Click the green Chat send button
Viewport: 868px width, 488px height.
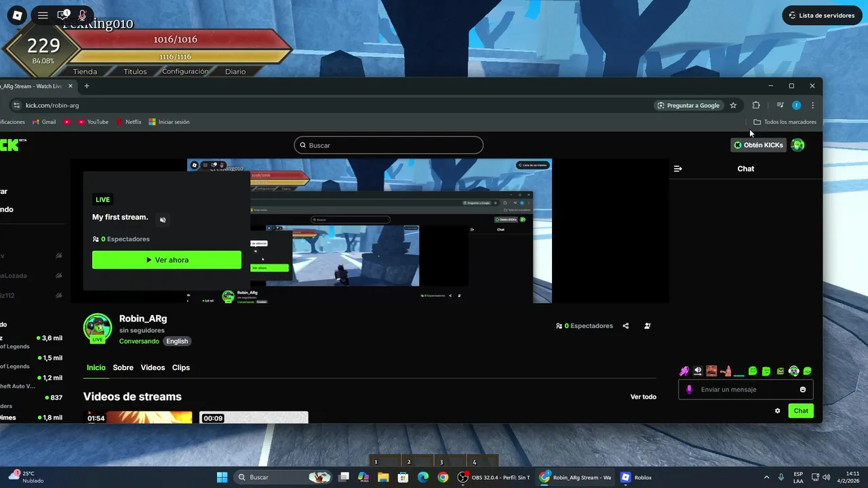point(801,411)
